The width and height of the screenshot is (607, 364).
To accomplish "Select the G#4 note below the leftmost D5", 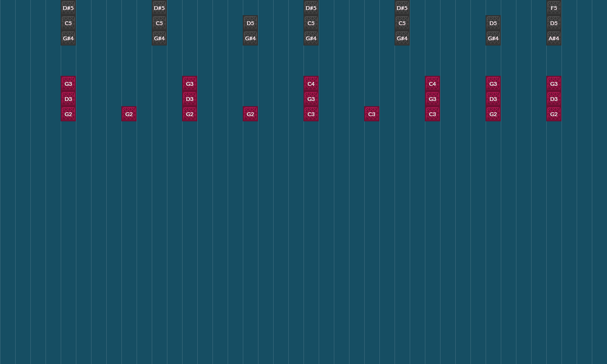I will tap(250, 38).
